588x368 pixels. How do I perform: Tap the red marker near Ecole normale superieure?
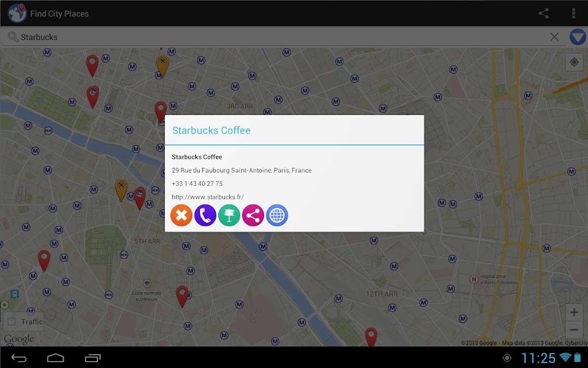(182, 297)
